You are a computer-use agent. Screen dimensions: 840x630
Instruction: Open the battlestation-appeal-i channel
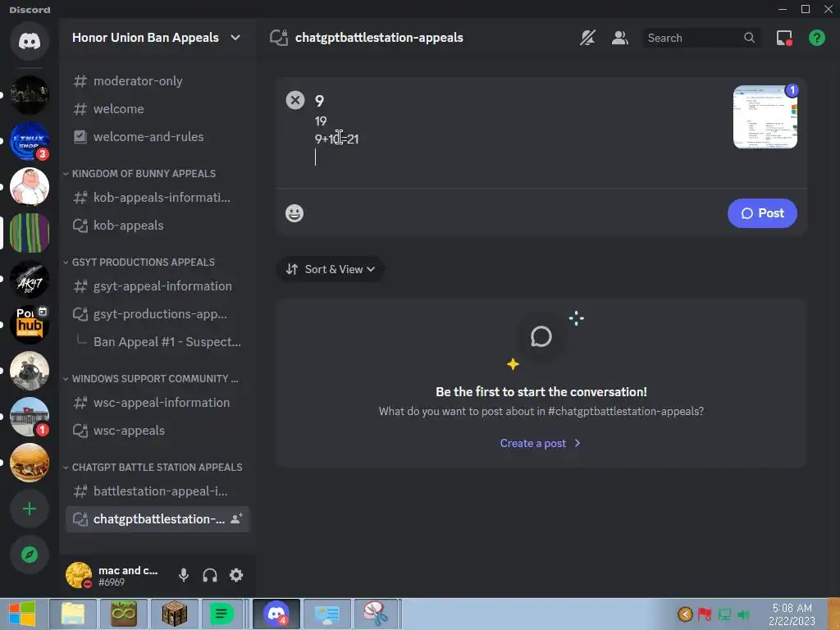coord(157,491)
